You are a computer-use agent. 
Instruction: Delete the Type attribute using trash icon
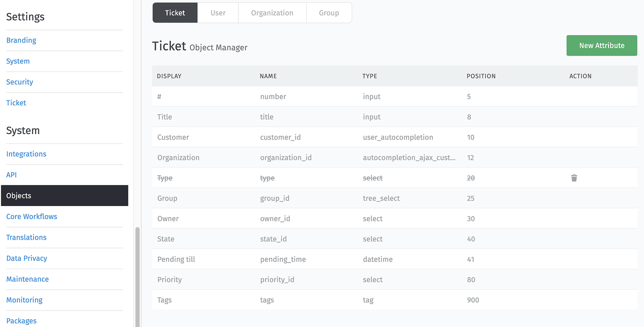point(574,178)
